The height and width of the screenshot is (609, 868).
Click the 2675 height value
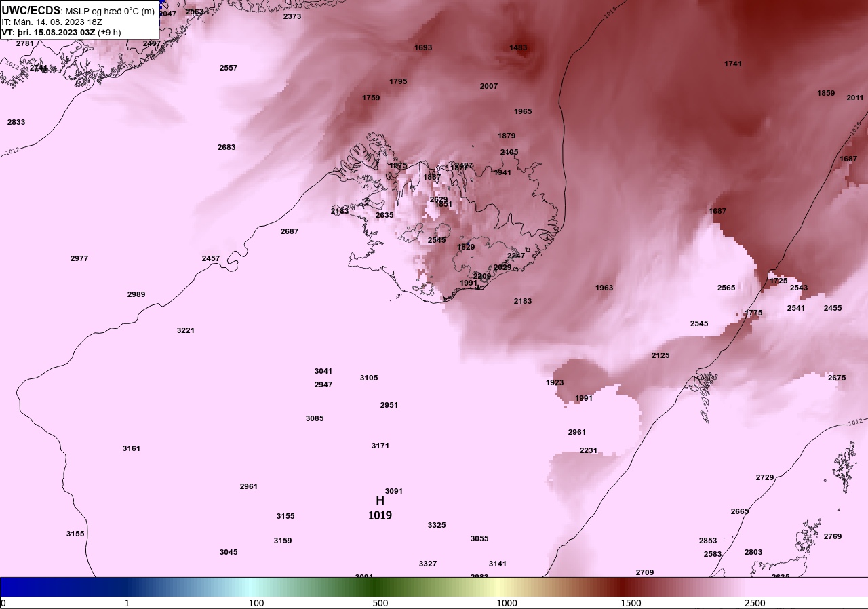837,378
